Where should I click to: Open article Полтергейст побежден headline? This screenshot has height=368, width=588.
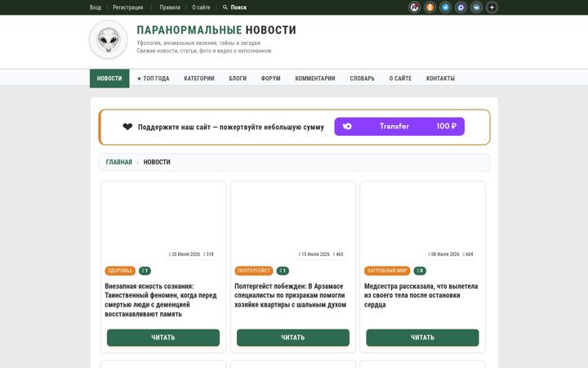click(x=290, y=295)
